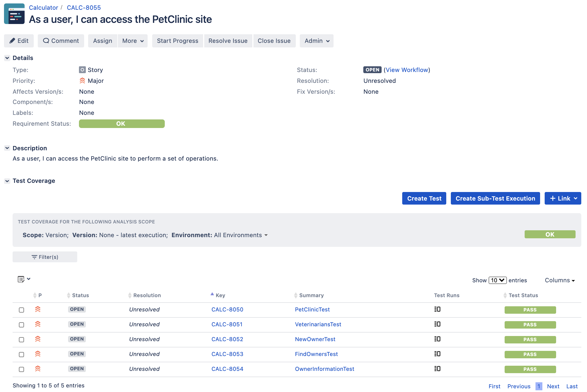Image resolution: width=587 pixels, height=392 pixels.
Task: Click the analysis scope OK status bar
Action: [x=550, y=234]
